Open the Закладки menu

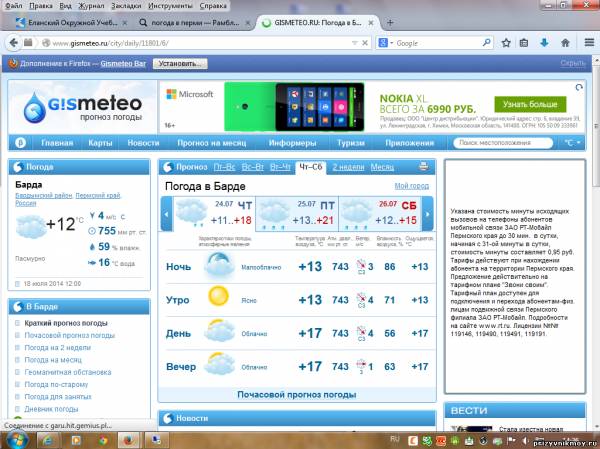pyautogui.click(x=126, y=6)
